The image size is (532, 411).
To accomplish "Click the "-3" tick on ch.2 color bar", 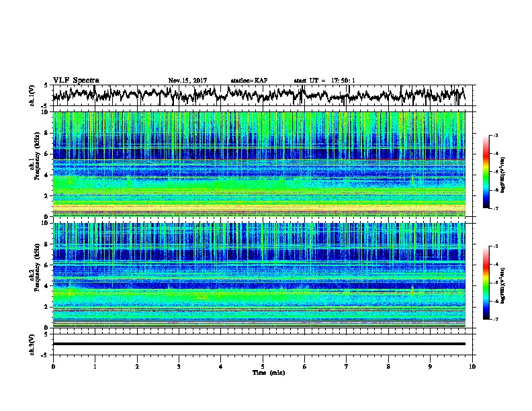I will tap(495, 246).
